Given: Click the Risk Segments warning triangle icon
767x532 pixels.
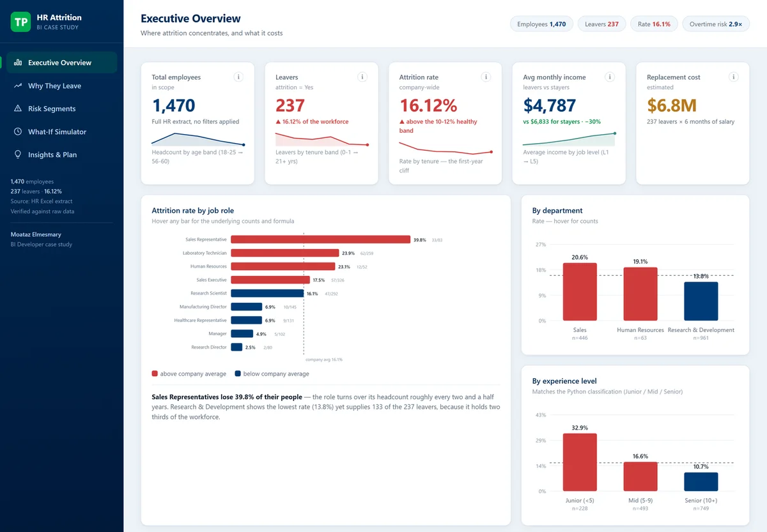Looking at the screenshot, I should 17,109.
